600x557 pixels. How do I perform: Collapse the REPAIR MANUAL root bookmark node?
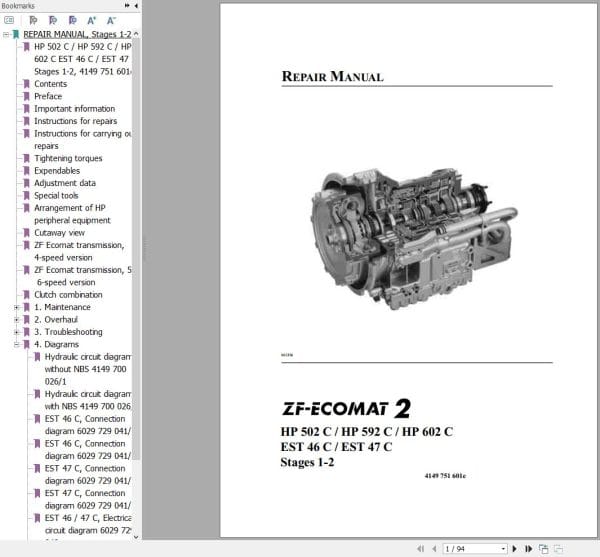pos(6,34)
